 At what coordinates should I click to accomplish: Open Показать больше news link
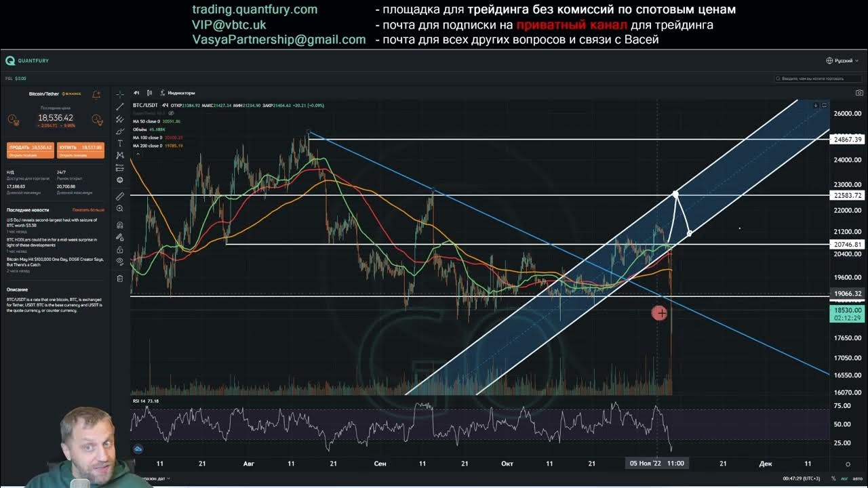(88, 210)
